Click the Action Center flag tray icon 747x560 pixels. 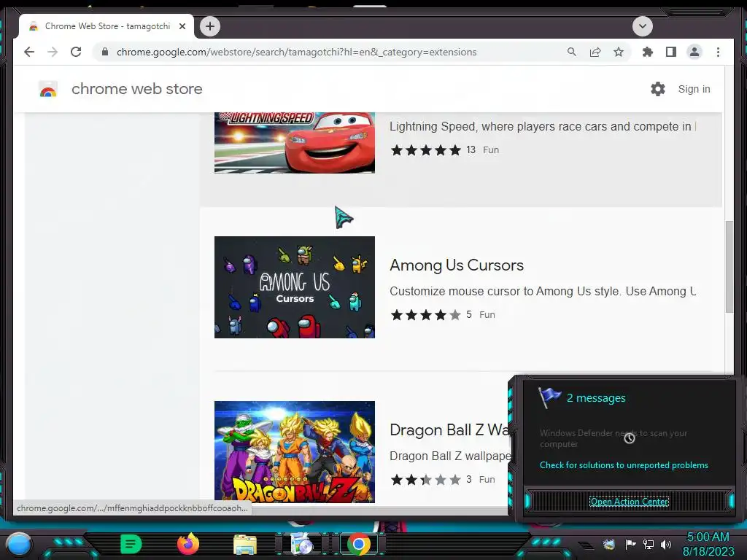630,544
